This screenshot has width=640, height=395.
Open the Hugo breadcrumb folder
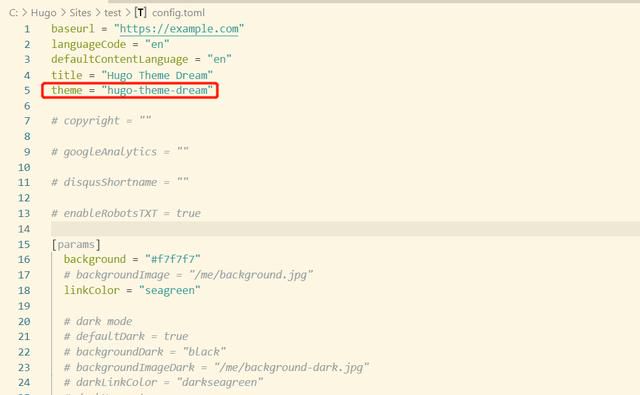(43, 13)
